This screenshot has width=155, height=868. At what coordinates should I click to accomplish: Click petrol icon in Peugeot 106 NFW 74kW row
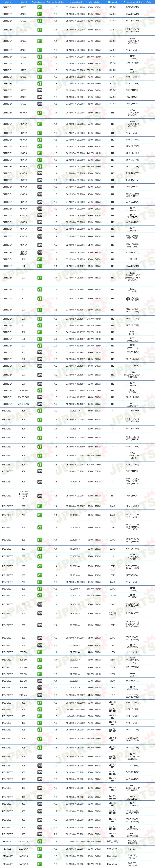[x=40, y=456]
